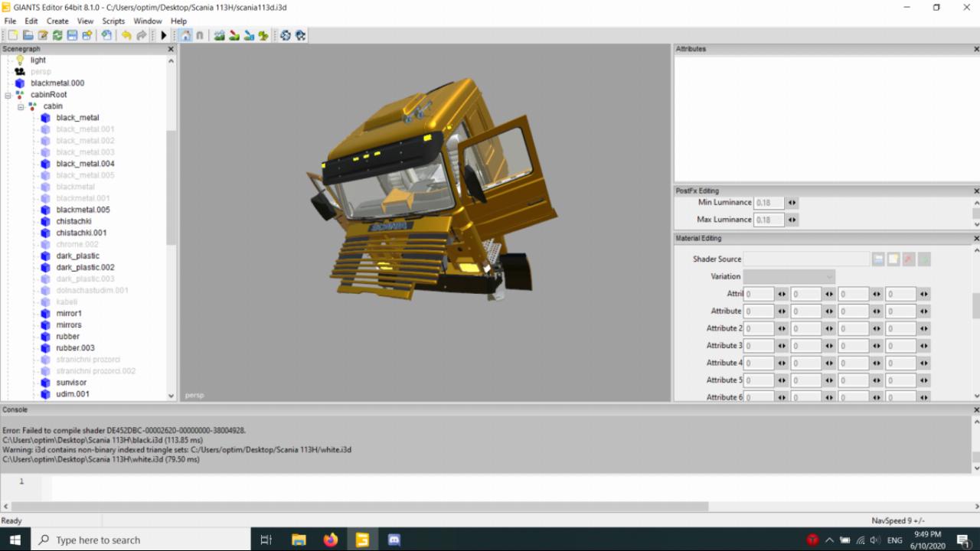This screenshot has width=980, height=551.
Task: Click the Max Luminance stepper arrows
Action: (x=792, y=220)
